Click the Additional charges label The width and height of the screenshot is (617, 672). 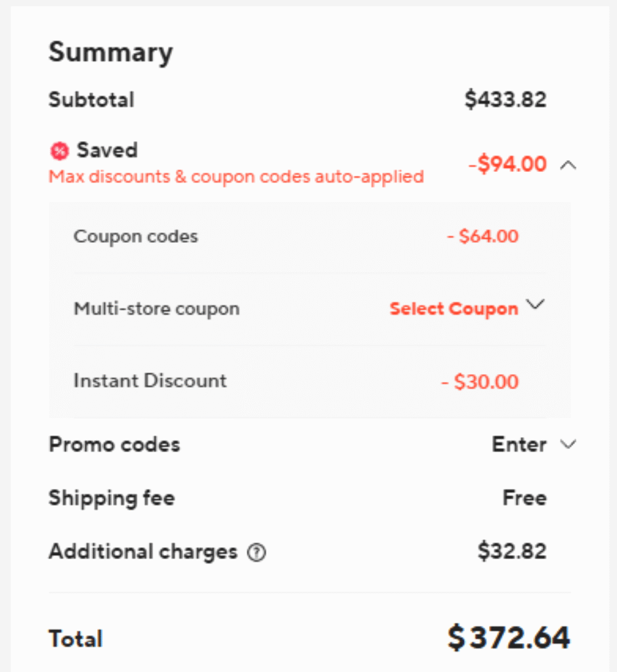[142, 552]
